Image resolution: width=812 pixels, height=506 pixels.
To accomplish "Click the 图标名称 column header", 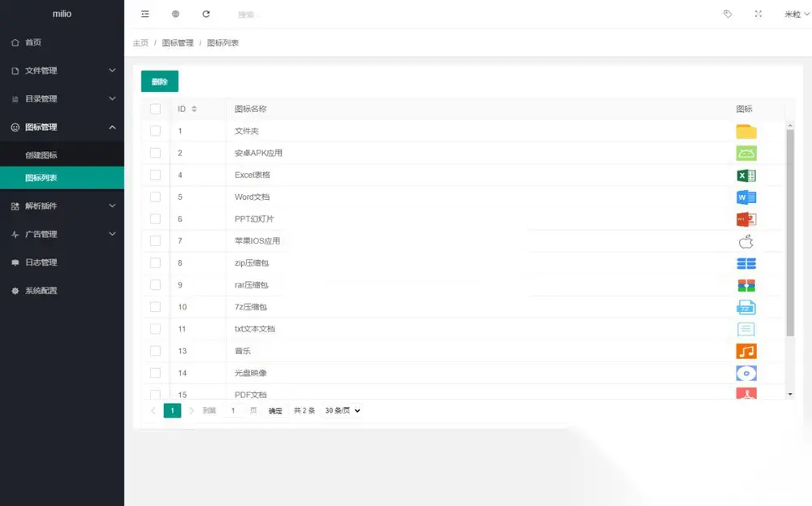I will 251,109.
